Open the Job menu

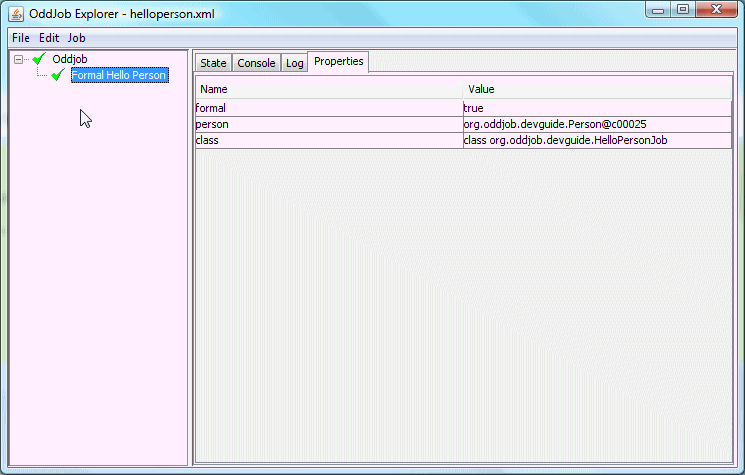pos(77,37)
